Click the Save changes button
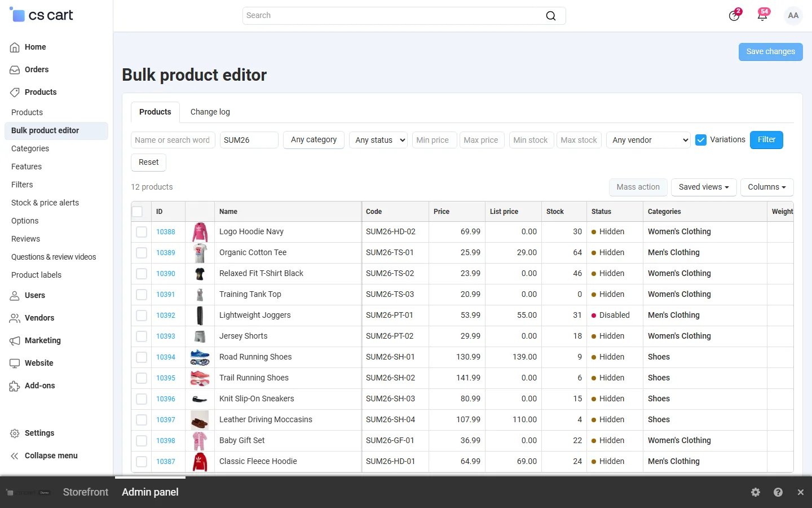The image size is (812, 508). pyautogui.click(x=771, y=51)
